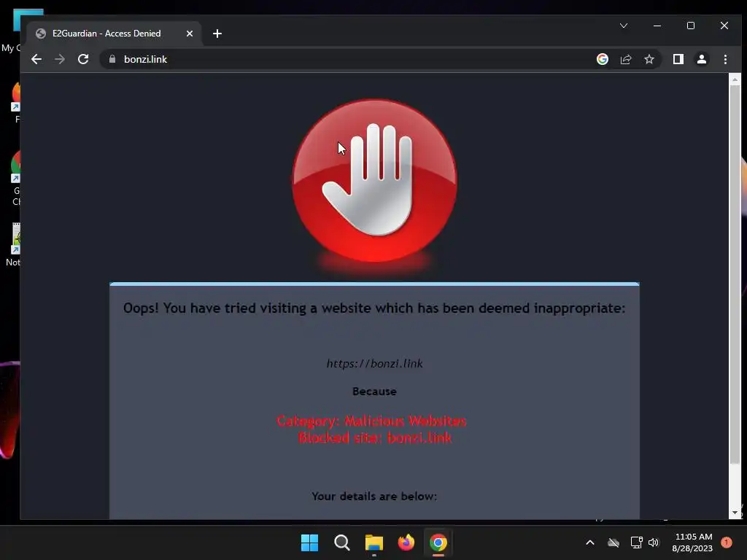Click the page's vertical scrollbar thumb
Image resolution: width=747 pixels, height=560 pixels.
[x=735, y=274]
